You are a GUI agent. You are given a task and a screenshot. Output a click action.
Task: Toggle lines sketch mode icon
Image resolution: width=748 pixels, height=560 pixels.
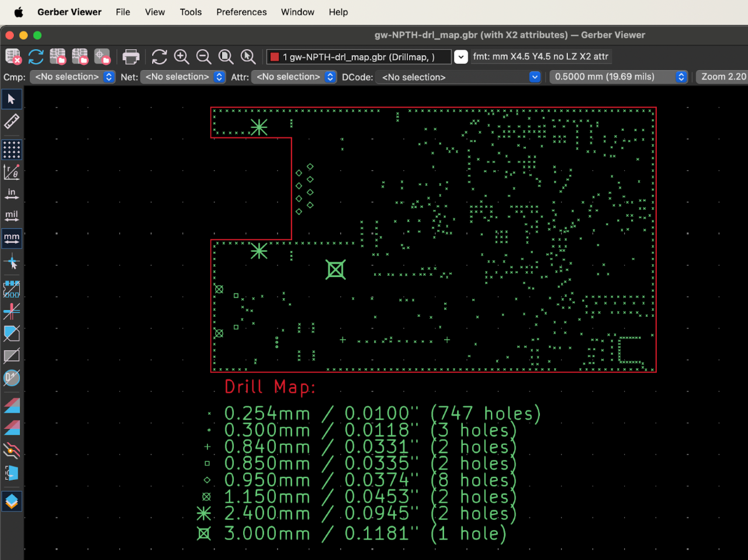point(12,311)
